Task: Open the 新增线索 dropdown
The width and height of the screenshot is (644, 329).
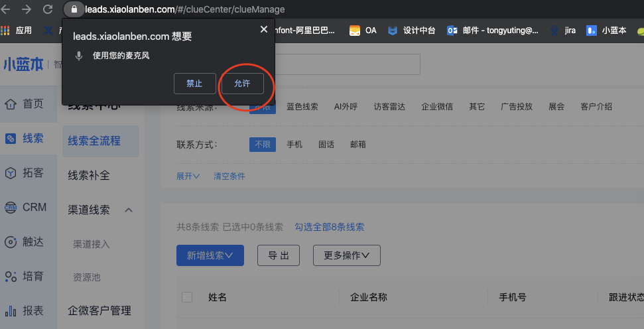Action: [x=210, y=255]
